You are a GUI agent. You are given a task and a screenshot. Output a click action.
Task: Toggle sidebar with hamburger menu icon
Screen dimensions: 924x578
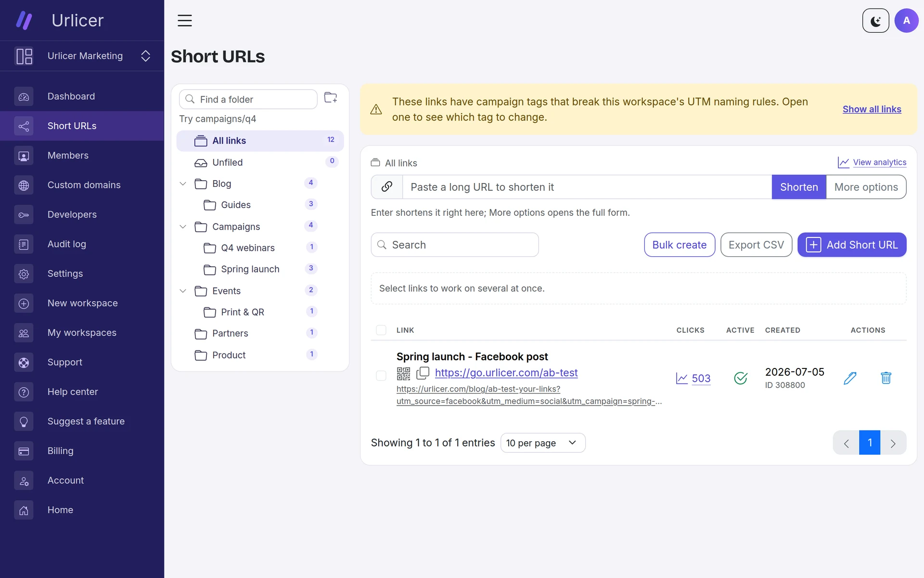coord(185,21)
